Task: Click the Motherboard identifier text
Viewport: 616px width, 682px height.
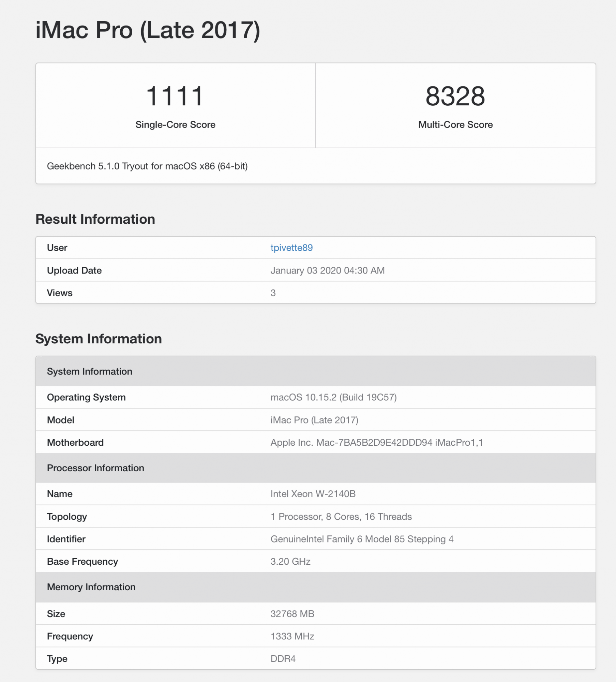Action: pos(376,442)
